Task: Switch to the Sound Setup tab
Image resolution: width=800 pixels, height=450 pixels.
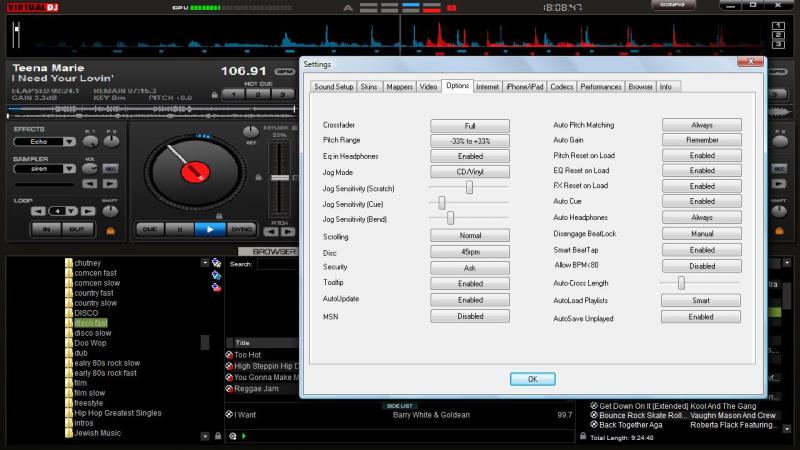Action: (333, 87)
